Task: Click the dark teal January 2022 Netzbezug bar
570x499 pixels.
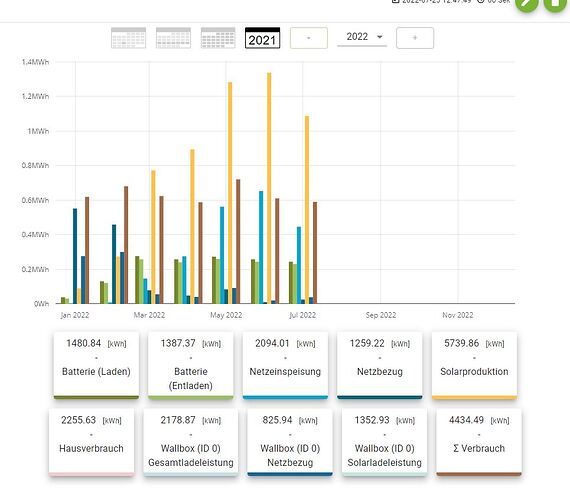Action: pos(75,256)
